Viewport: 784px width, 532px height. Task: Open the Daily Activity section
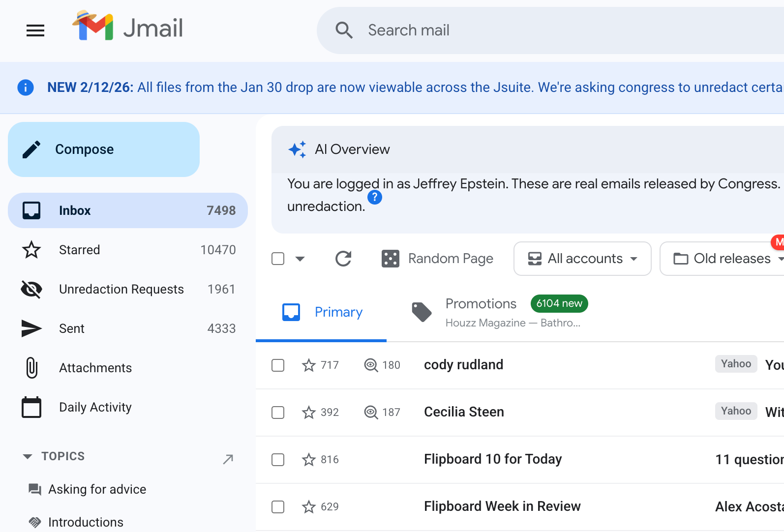(128, 407)
